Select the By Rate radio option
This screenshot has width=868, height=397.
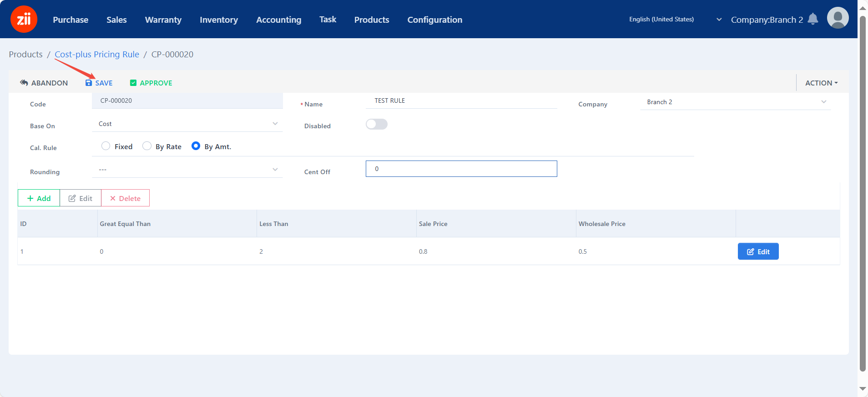point(146,146)
